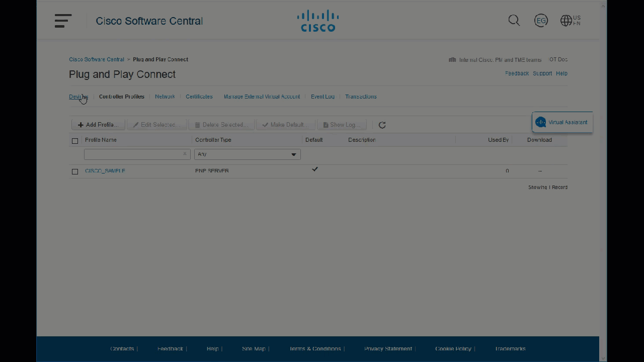Open the Support link
This screenshot has height=362, width=644.
[542, 73]
